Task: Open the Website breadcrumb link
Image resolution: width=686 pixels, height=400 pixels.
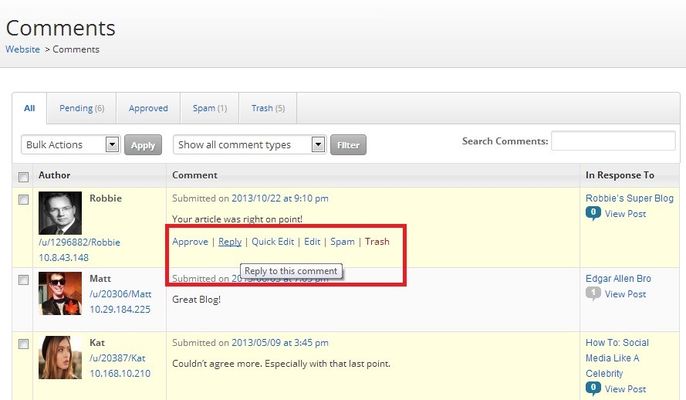Action: click(x=23, y=49)
